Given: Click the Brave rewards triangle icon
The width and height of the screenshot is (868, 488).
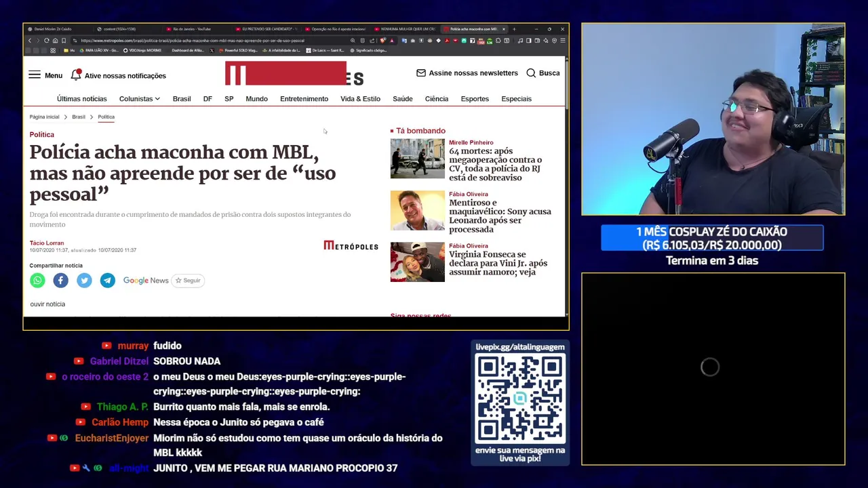Looking at the screenshot, I should (x=392, y=41).
